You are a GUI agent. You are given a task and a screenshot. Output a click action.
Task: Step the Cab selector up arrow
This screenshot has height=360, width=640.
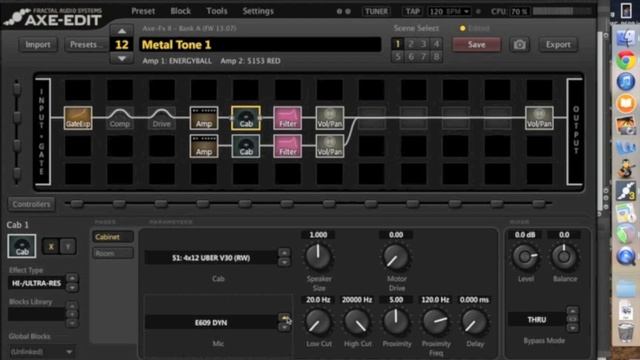click(x=284, y=253)
